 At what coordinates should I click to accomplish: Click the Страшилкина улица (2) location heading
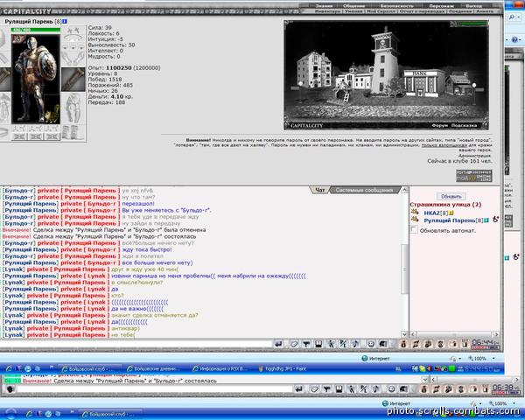click(445, 204)
